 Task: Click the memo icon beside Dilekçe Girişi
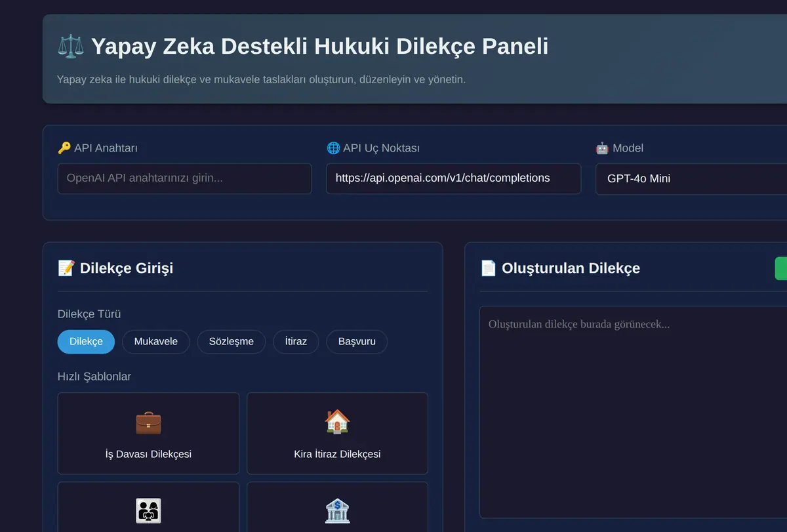point(66,268)
